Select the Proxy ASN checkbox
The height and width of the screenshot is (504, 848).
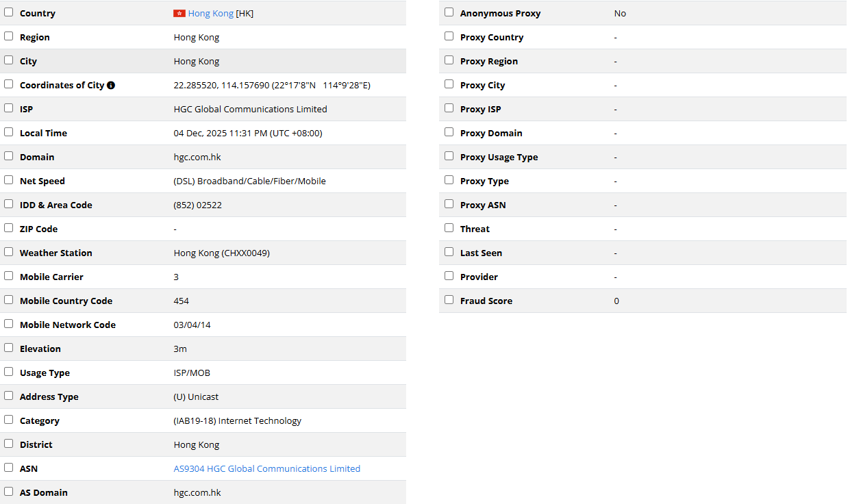[x=449, y=204]
